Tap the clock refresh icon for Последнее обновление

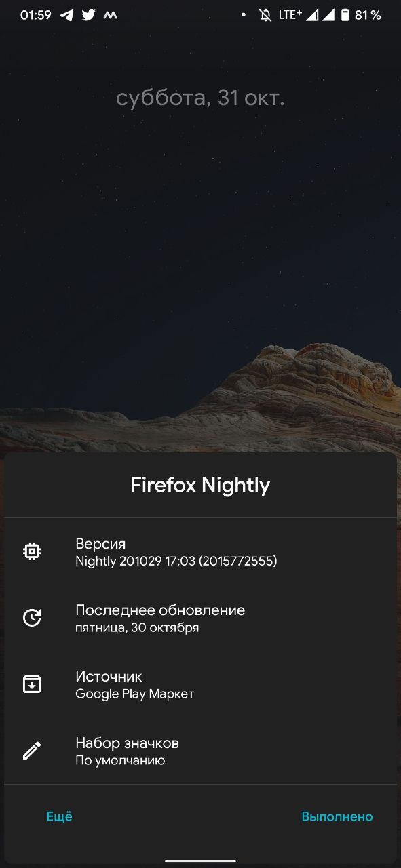[32, 618]
